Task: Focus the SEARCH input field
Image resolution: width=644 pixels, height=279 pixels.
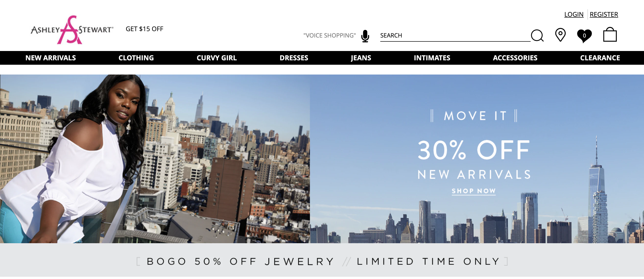Action: pyautogui.click(x=455, y=36)
